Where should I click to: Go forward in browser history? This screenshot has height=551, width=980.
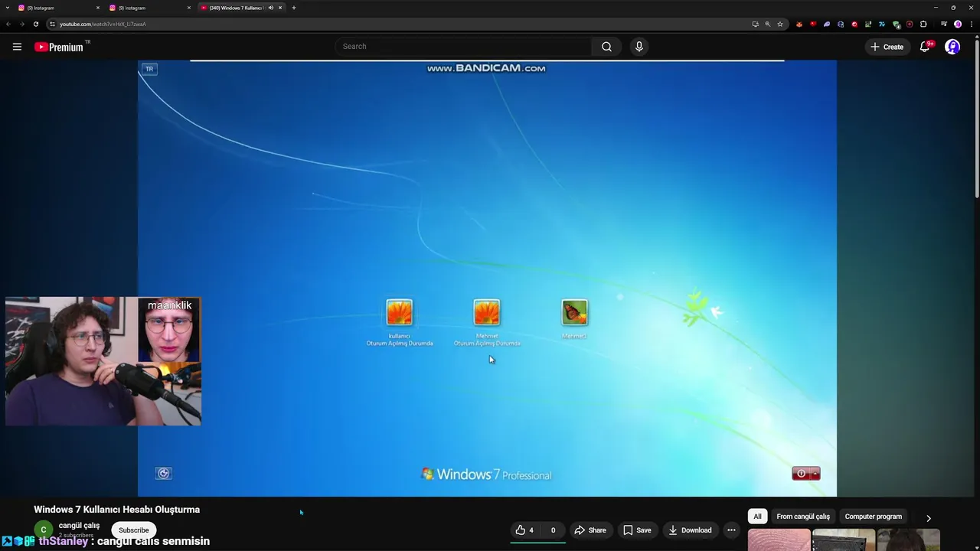[x=21, y=24]
